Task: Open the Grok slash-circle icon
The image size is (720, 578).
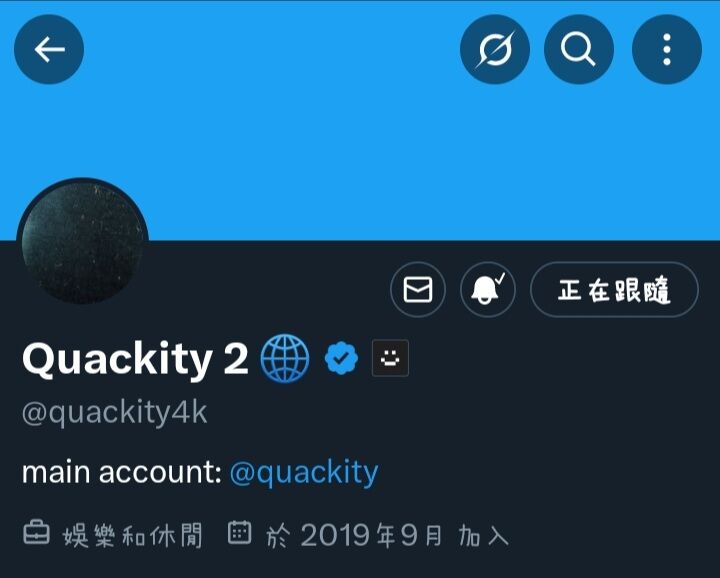Action: point(495,49)
